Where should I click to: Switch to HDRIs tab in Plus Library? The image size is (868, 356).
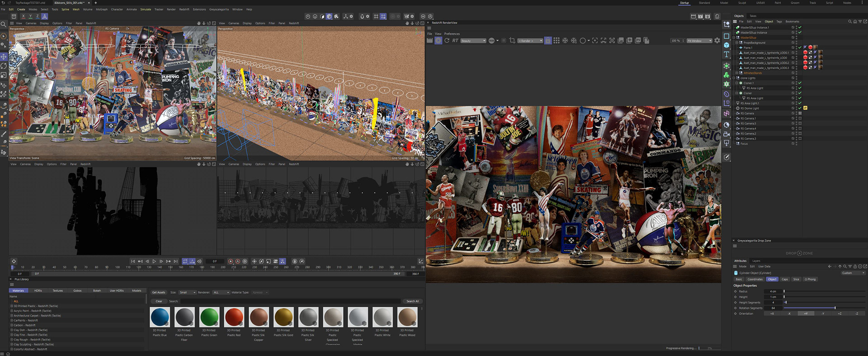pyautogui.click(x=38, y=290)
